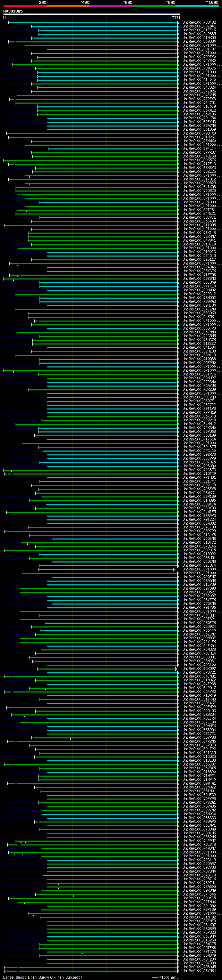The height and width of the screenshot is (980, 222).
Task: Select the UniRef100_C8S333 label
Action: point(199,818)
